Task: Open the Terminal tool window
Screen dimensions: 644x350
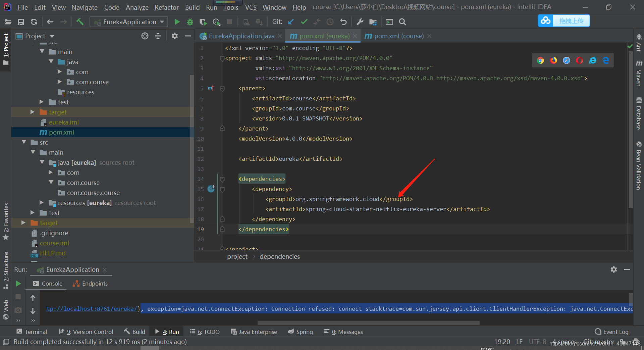Action: click(x=32, y=332)
